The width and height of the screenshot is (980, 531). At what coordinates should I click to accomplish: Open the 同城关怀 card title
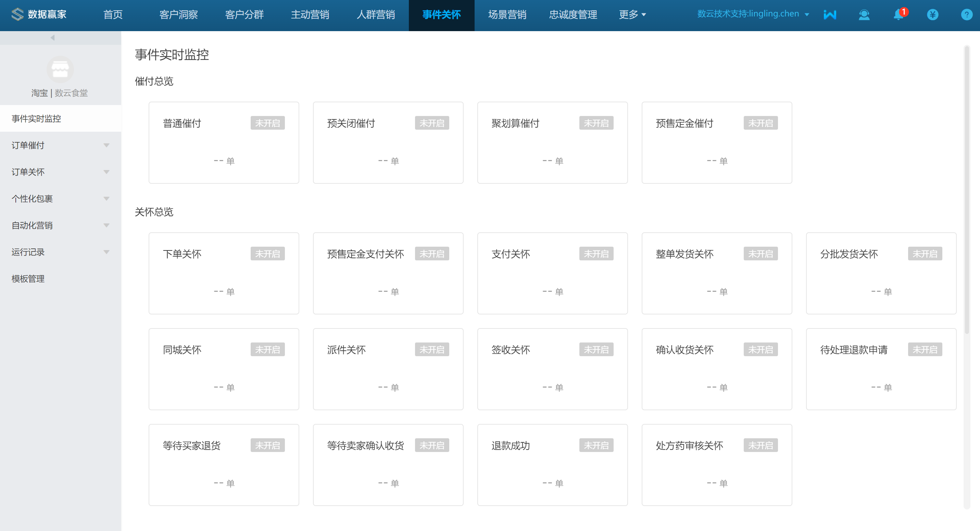coord(182,350)
